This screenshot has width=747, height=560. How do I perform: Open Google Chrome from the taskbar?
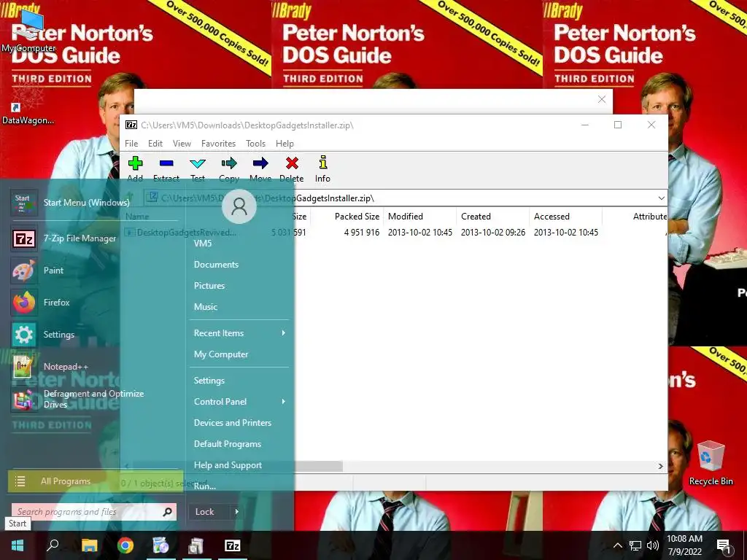pos(125,545)
